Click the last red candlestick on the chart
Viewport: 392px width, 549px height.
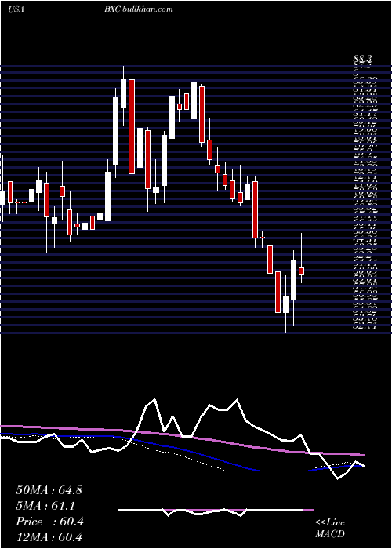click(x=301, y=271)
